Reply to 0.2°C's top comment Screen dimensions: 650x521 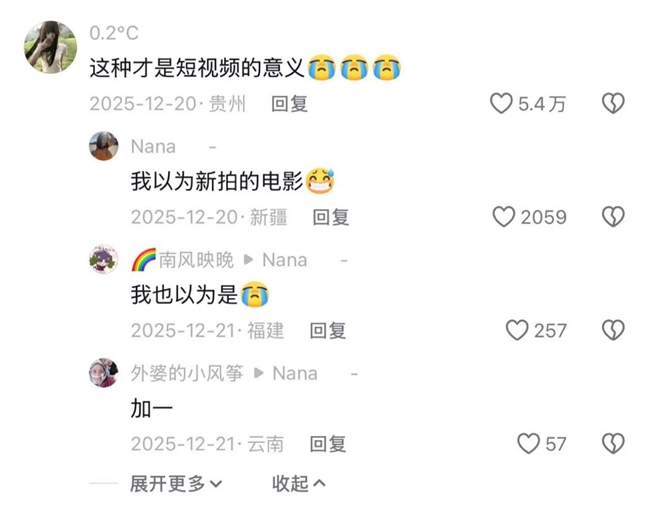[289, 104]
